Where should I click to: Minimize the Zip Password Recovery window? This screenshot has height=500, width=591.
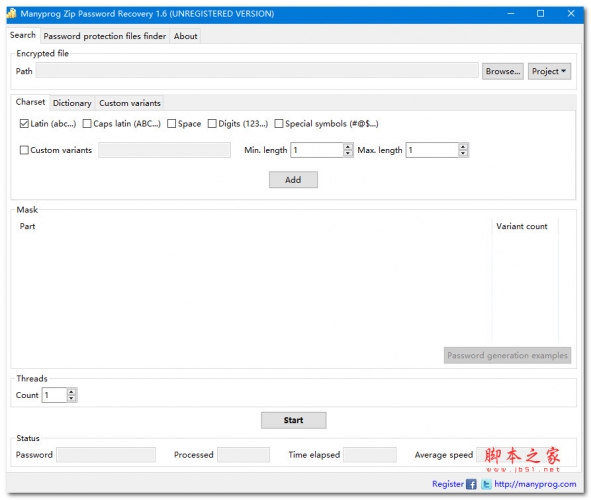coord(511,14)
